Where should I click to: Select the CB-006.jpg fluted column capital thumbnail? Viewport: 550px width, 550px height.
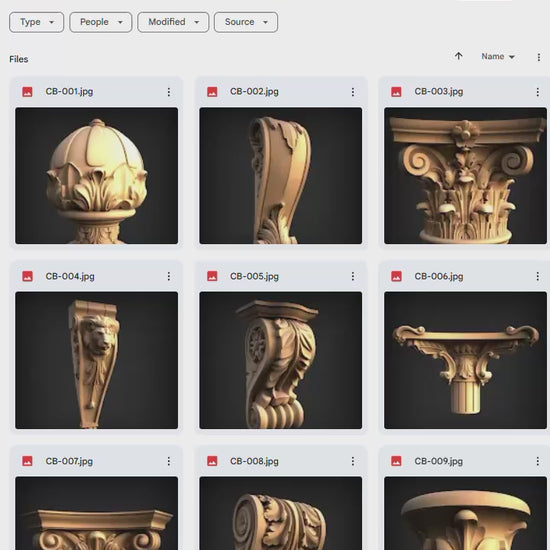click(x=465, y=360)
